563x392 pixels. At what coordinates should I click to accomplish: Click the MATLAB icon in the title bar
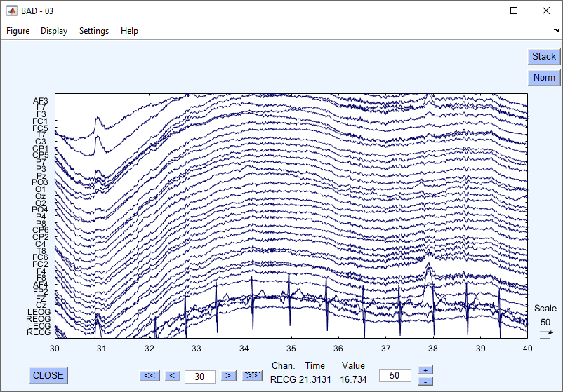[x=12, y=11]
